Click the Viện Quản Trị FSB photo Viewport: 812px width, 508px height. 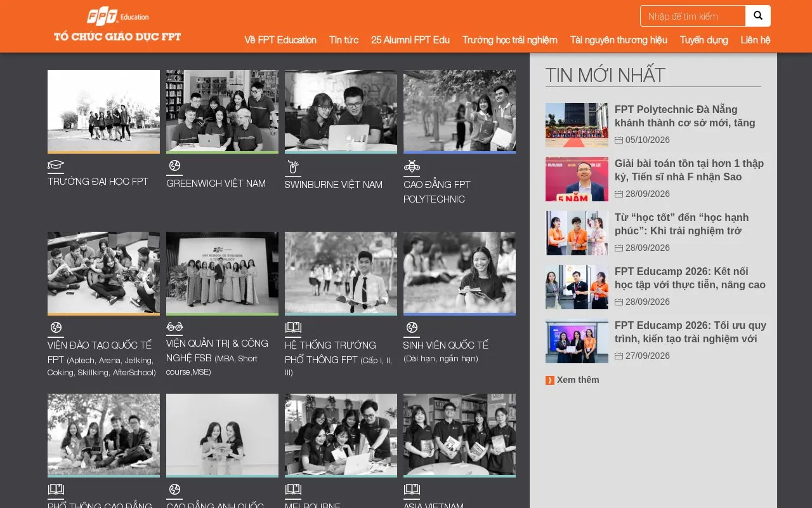pos(222,274)
